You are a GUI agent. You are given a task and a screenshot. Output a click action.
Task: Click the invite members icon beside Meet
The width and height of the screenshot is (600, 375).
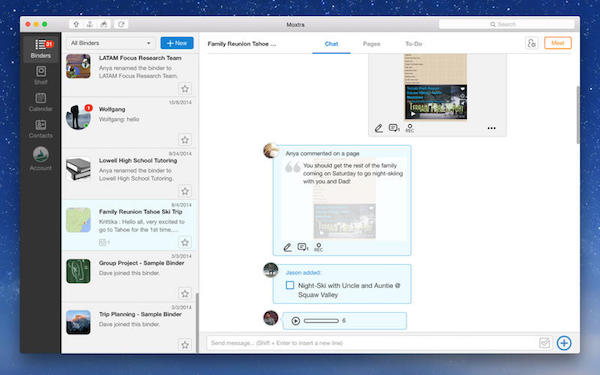click(x=532, y=43)
